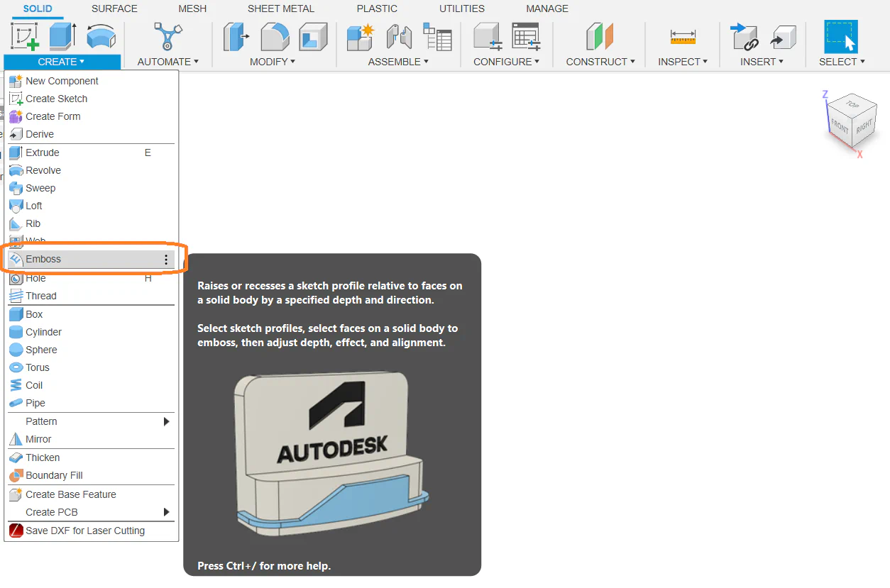Open Emboss three-dot options button
890x588 pixels.
point(166,260)
